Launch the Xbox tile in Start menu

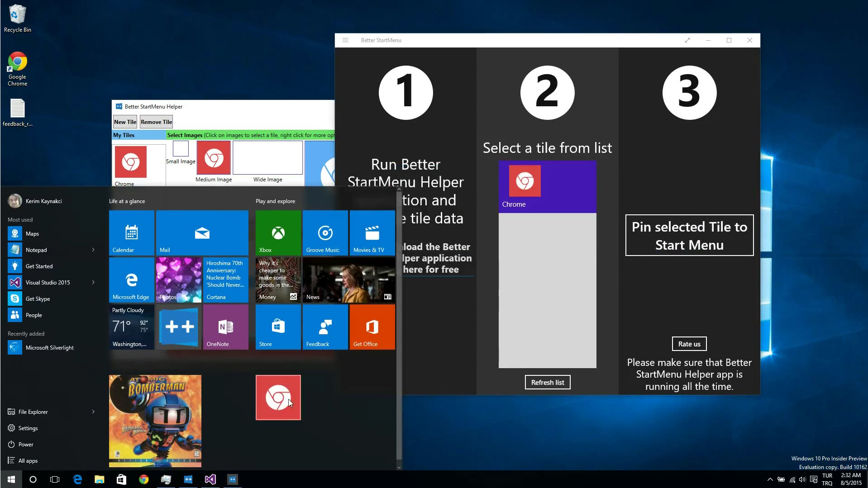277,232
